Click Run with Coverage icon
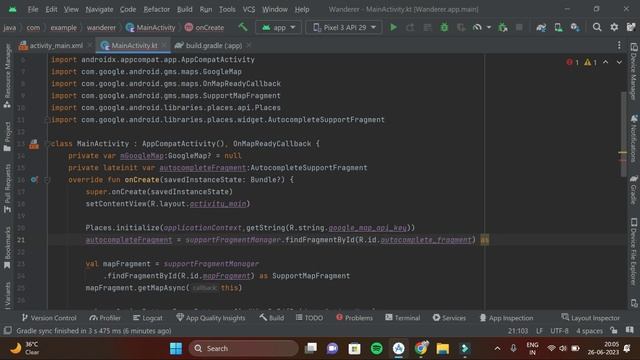 pos(461,27)
